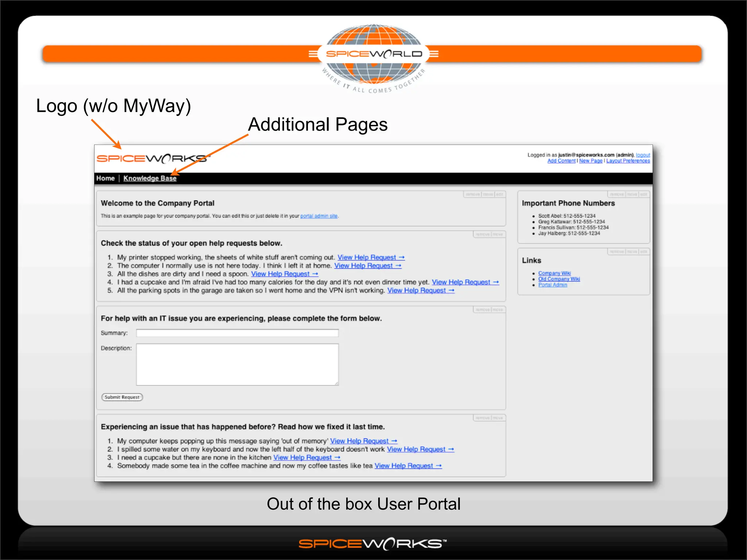This screenshot has height=560, width=747.
Task: Click into the Summary input field
Action: (237, 333)
